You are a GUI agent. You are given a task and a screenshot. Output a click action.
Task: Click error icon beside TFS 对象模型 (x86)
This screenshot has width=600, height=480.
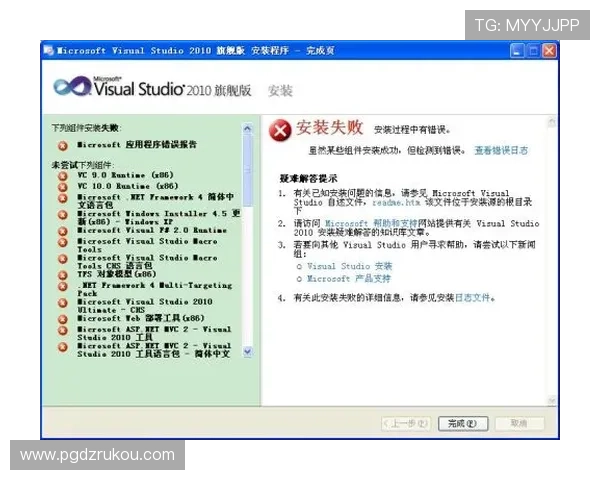click(63, 275)
